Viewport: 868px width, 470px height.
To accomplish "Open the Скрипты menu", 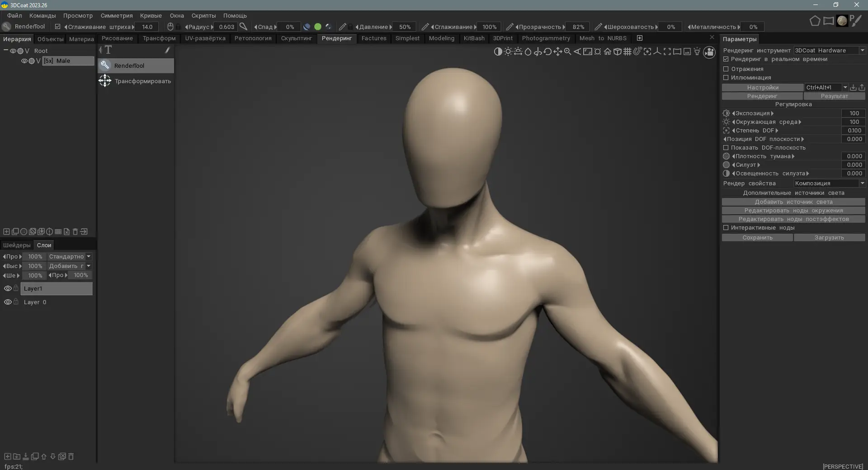I will (203, 16).
